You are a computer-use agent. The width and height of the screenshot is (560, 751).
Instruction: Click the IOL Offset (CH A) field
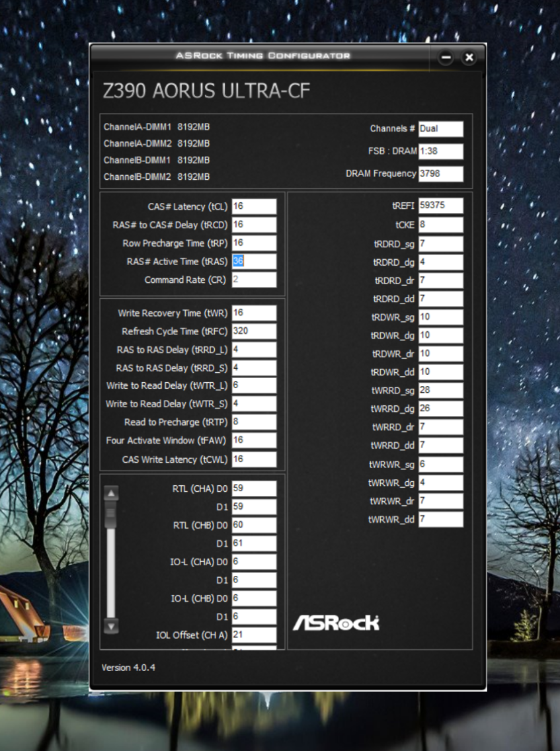tap(254, 635)
